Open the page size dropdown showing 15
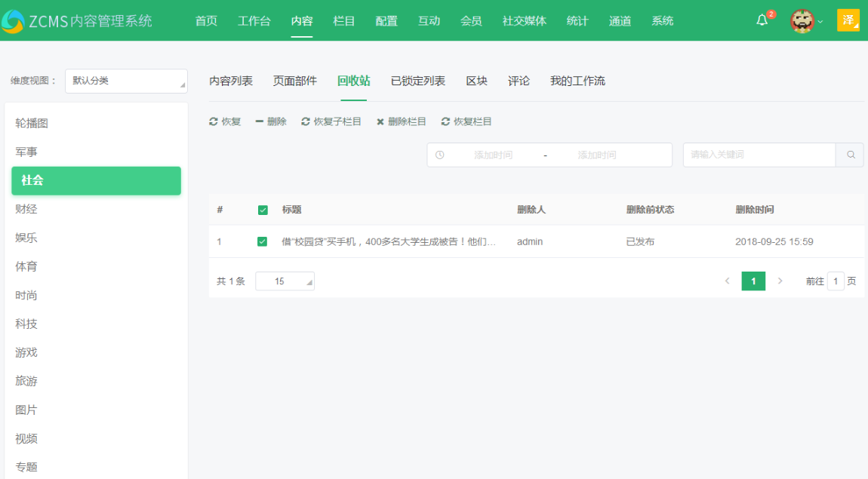 point(285,280)
